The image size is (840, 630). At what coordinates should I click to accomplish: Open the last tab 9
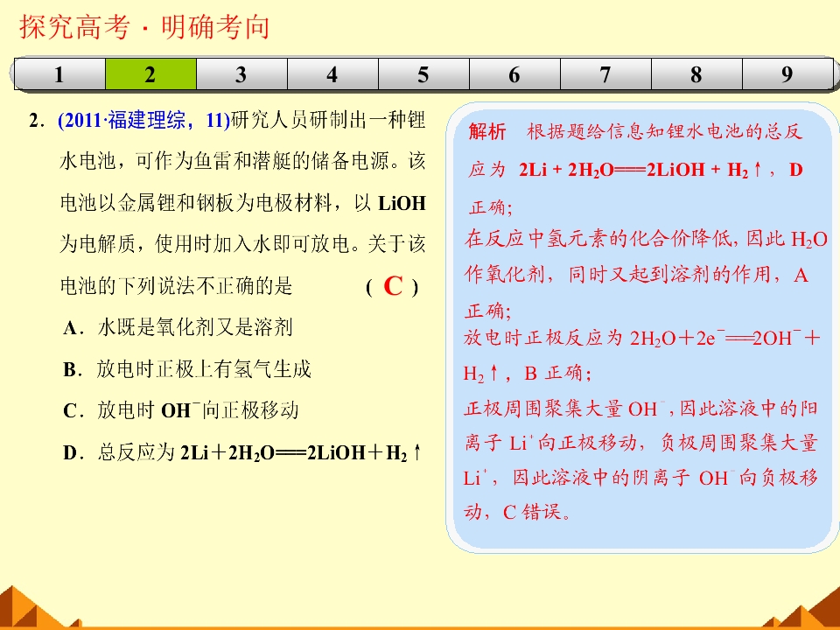tap(787, 73)
